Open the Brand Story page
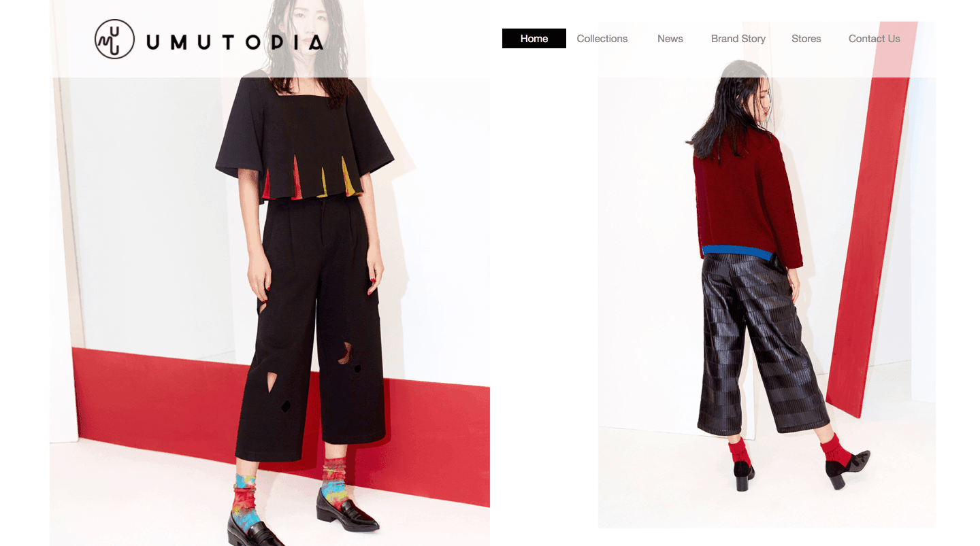Viewport: 980px width, 546px height. [x=738, y=39]
